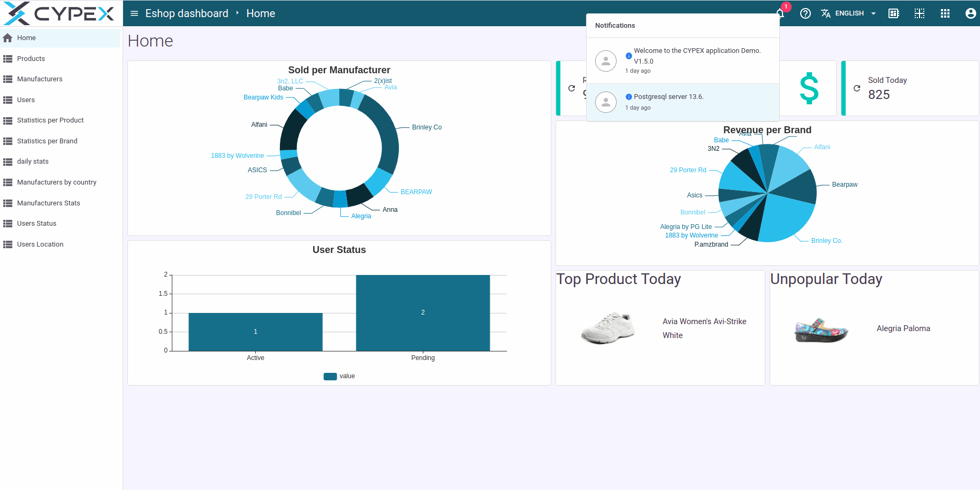Viewport: 980px width, 490px height.
Task: Click the Avia Women's Avi-Strike White text
Action: point(704,328)
